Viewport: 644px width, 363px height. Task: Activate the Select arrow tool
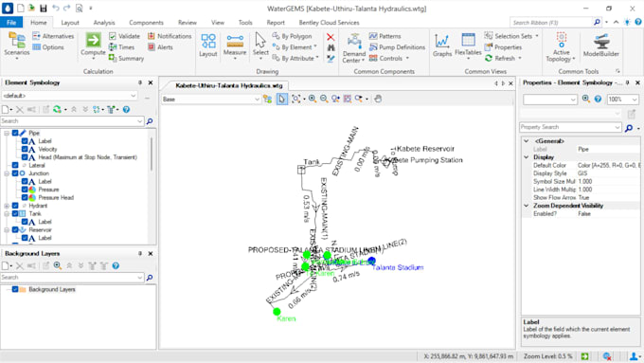260,45
